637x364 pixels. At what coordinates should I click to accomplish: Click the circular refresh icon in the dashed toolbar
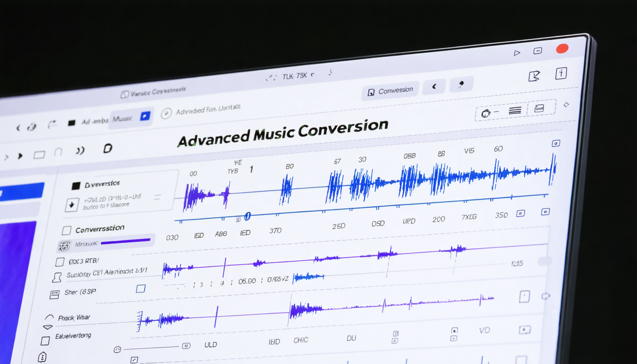[x=486, y=114]
